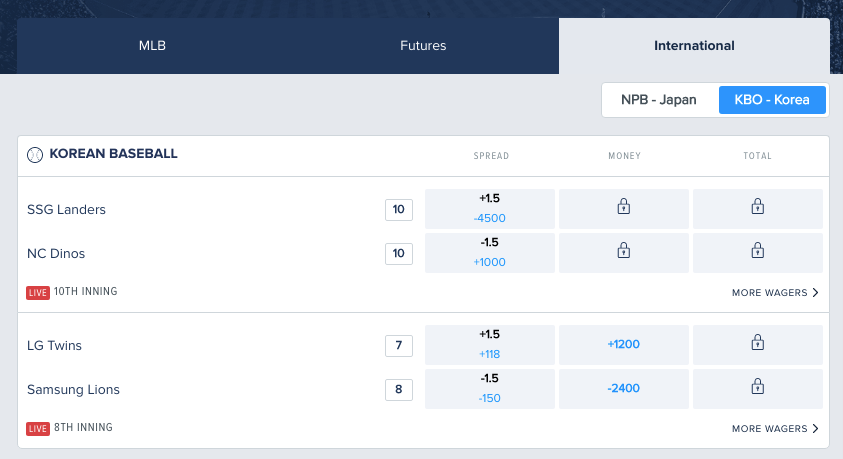The width and height of the screenshot is (843, 459).
Task: Click LG Twins locked total icon
Action: click(x=758, y=342)
